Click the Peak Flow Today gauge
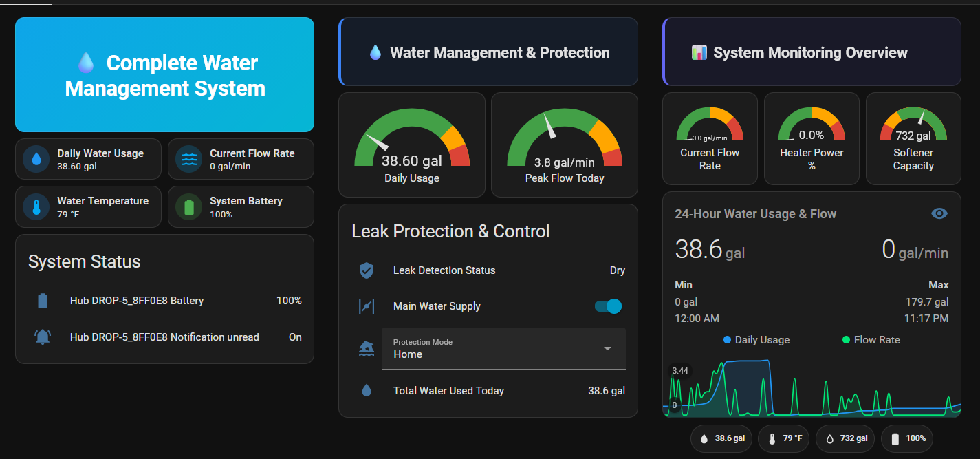The width and height of the screenshot is (980, 459). coord(565,145)
